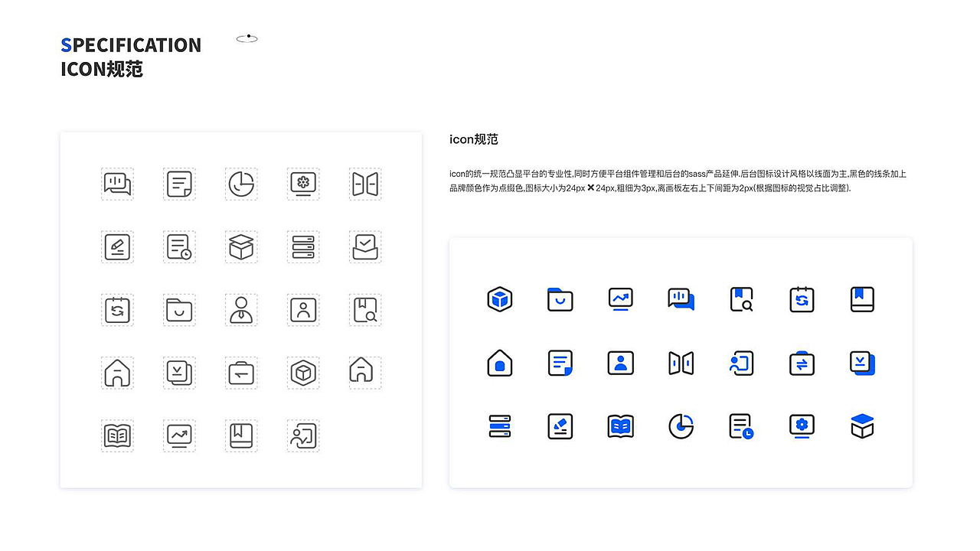Open the trend chart icon
The width and height of the screenshot is (980, 551).
[x=620, y=299]
